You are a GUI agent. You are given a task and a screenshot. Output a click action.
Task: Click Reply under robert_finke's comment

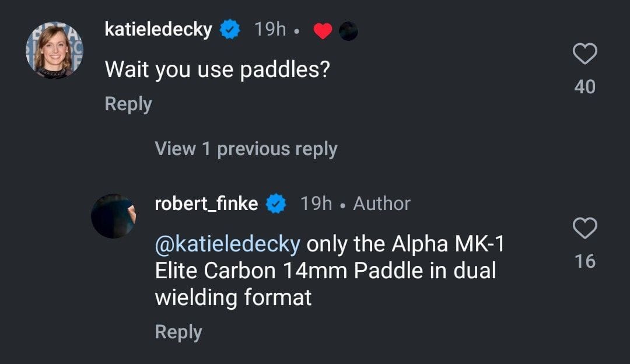(178, 331)
